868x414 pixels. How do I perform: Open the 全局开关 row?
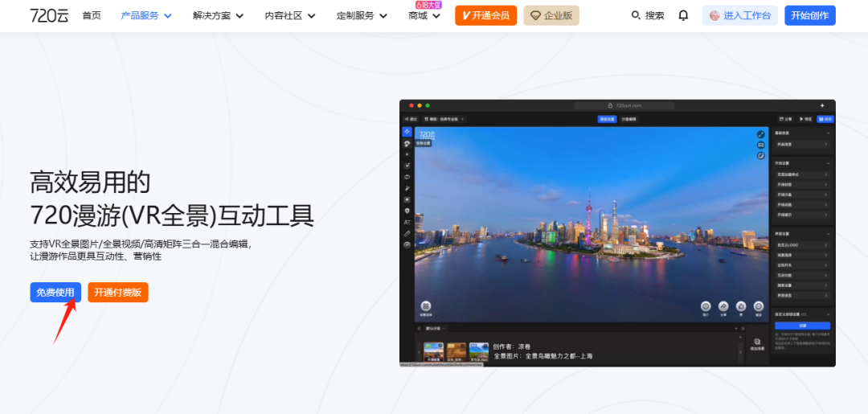tap(803, 265)
